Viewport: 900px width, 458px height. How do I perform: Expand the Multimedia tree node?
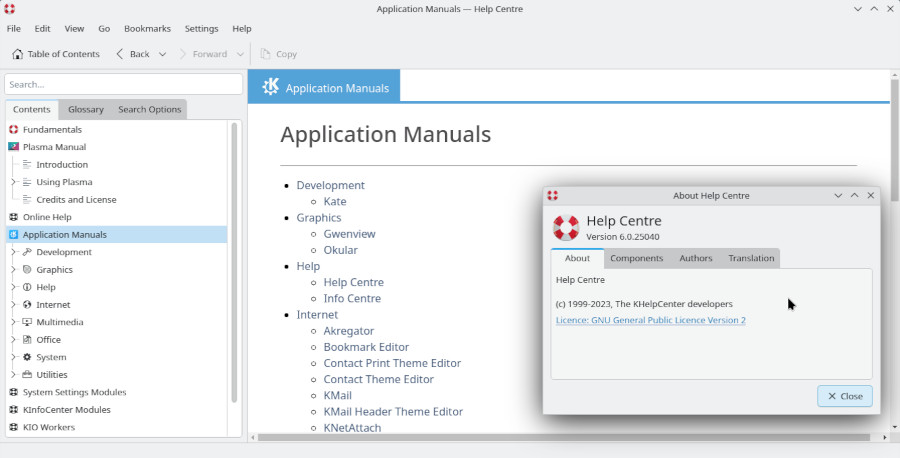click(13, 322)
